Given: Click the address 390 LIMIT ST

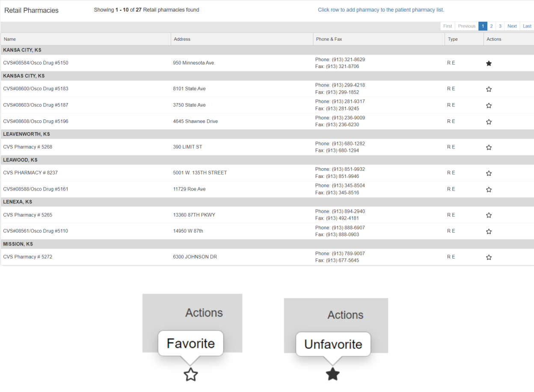Looking at the screenshot, I should click(x=187, y=147).
